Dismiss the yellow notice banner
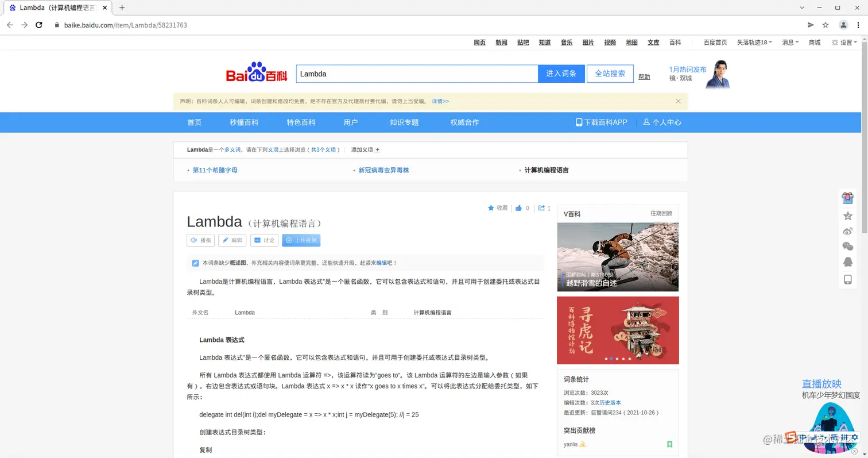Viewport: 868px width, 458px height. (678, 101)
